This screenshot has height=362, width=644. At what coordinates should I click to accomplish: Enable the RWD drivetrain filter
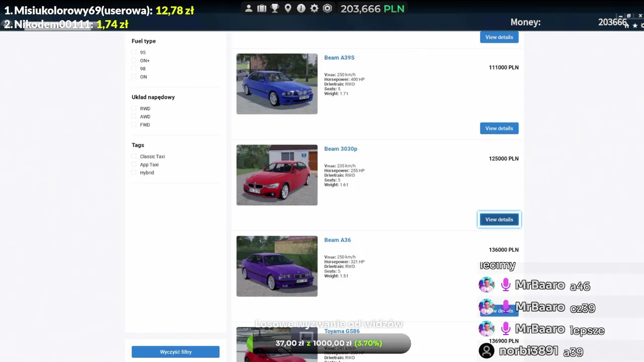coord(134,109)
